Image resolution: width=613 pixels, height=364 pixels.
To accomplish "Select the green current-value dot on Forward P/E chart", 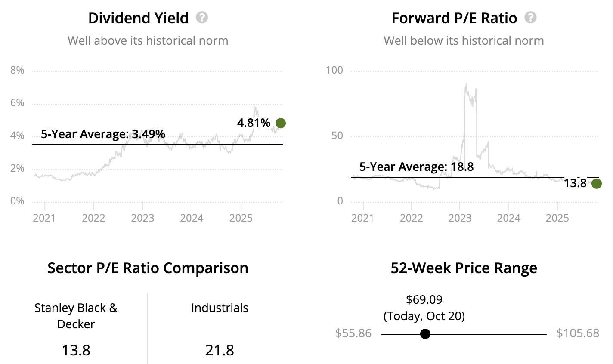I will 596,184.
